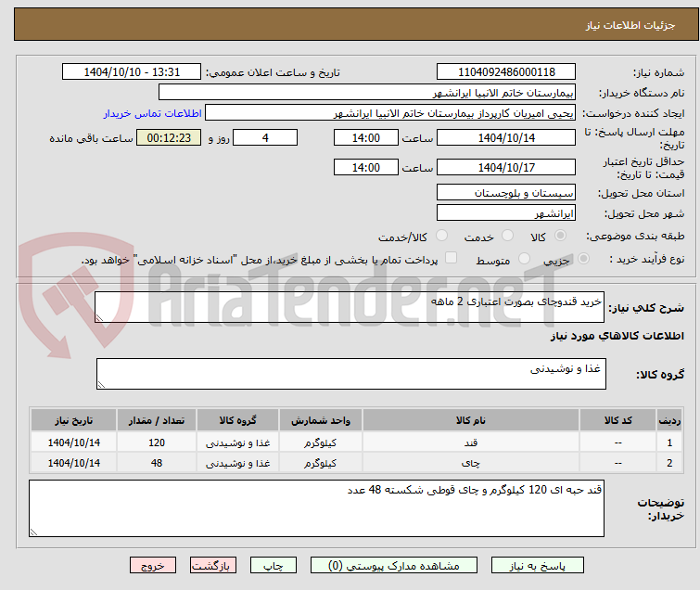The width and height of the screenshot is (700, 590).
Task: Select the متوسط purchase type radio
Action: click(x=524, y=259)
